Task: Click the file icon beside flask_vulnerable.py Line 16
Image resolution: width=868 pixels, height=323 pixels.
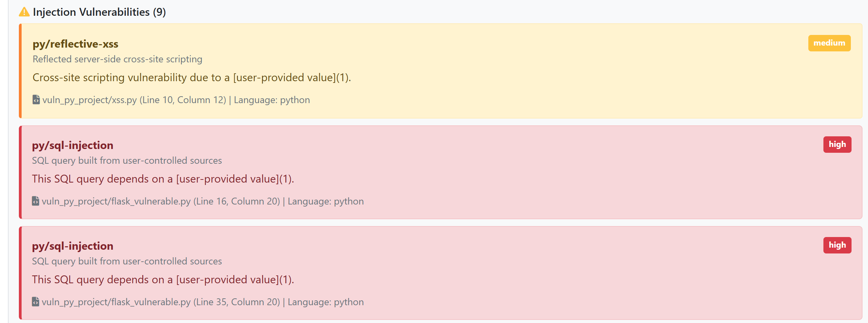Action: point(35,201)
